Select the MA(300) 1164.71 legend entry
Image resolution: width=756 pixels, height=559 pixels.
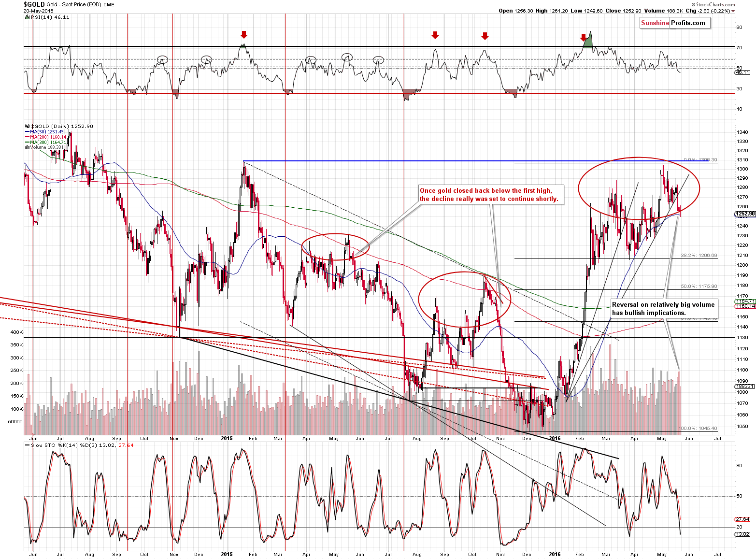point(48,142)
